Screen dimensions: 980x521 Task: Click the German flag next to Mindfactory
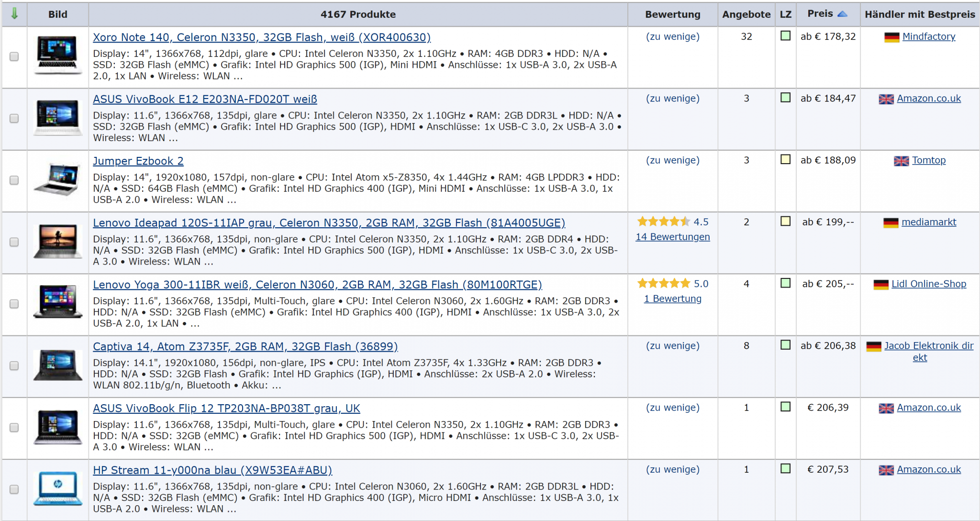892,37
